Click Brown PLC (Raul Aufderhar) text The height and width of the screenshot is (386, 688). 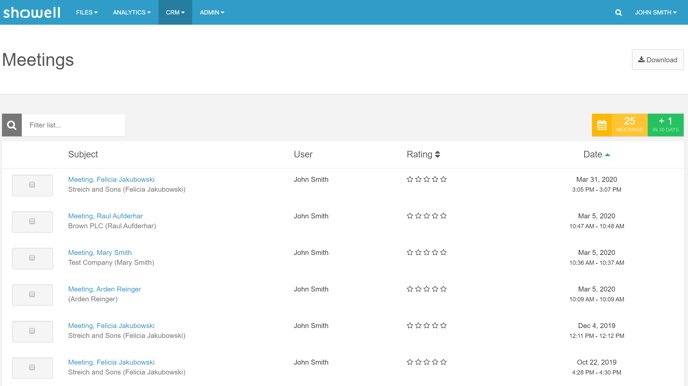(112, 226)
